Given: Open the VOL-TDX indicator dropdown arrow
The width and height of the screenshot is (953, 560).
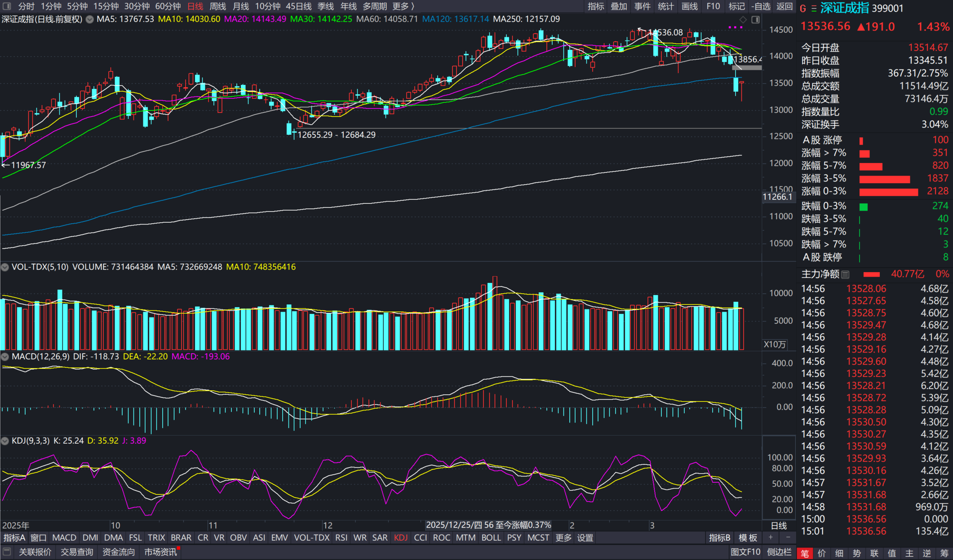Looking at the screenshot, I should click(5, 267).
